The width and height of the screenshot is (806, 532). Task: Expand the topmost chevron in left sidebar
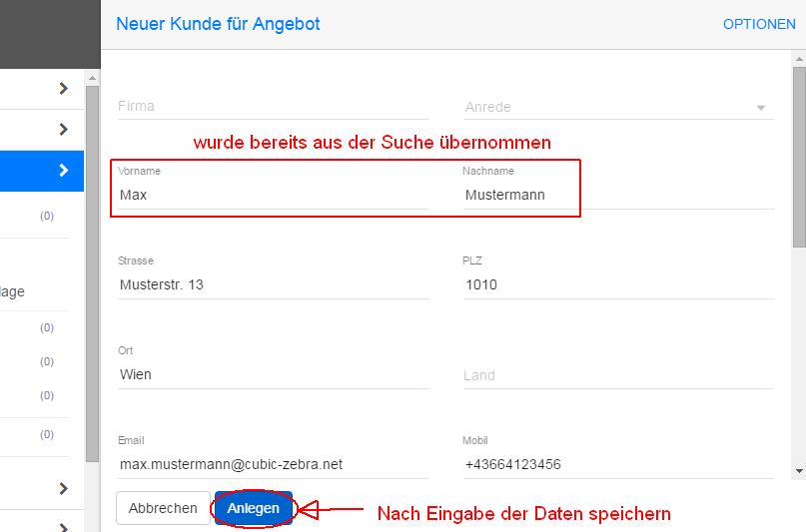coord(63,88)
